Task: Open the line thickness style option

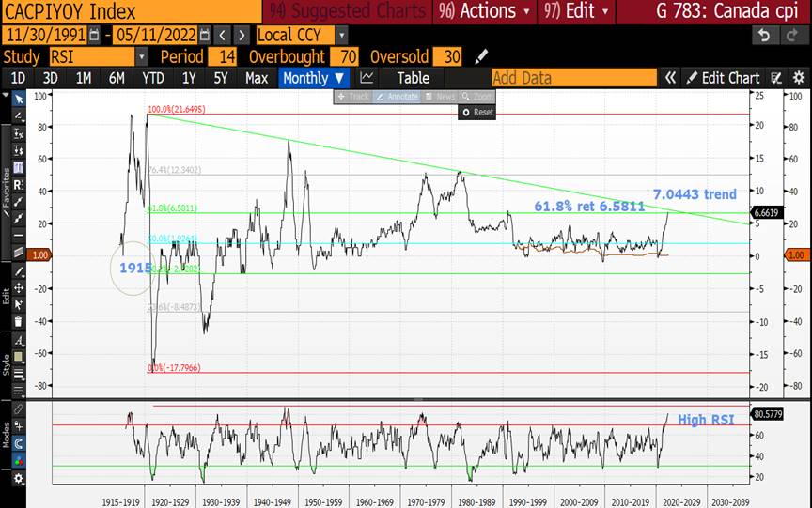Action: pyautogui.click(x=19, y=374)
